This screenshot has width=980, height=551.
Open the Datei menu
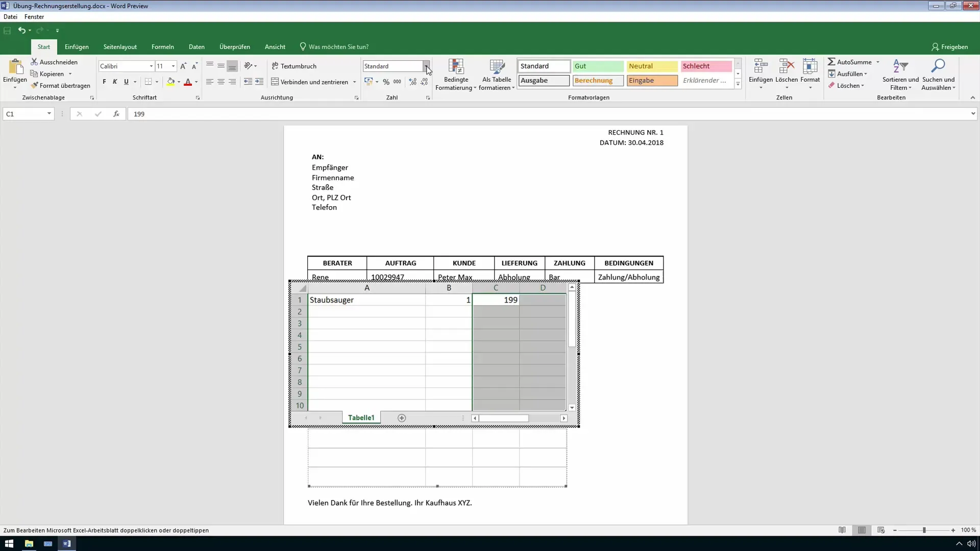tap(10, 17)
